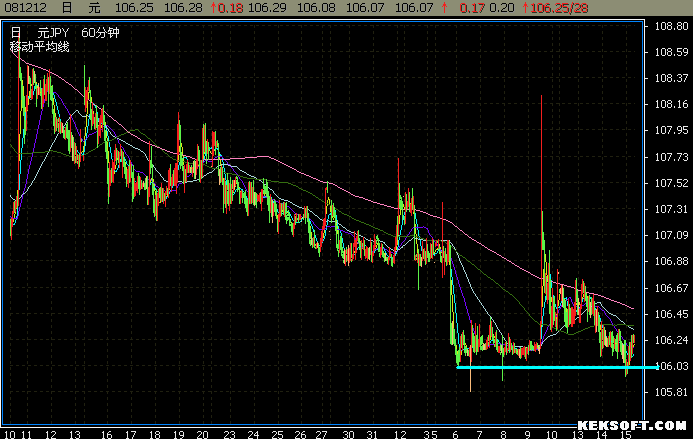Screen dimensions: 693x439
Task: Click the 元JPY currency label on the chart
Action: pos(53,33)
